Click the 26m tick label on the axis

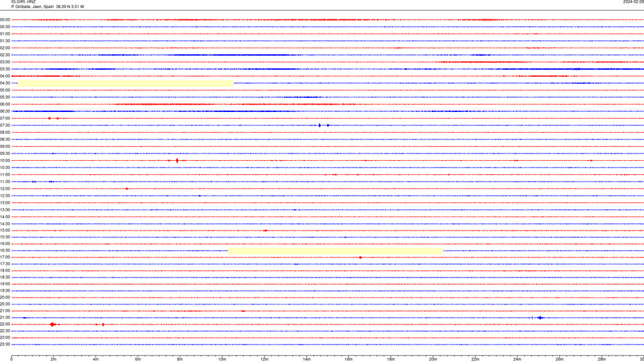tap(559, 359)
